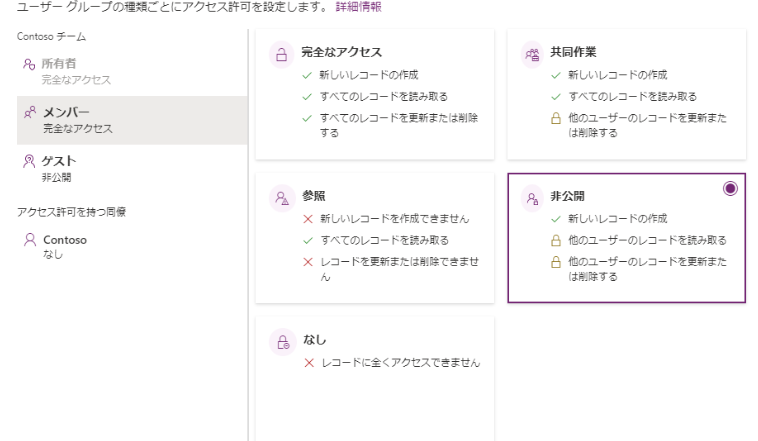Select the ゲスト user group
Screen dimensions: 758x441
[x=132, y=169]
